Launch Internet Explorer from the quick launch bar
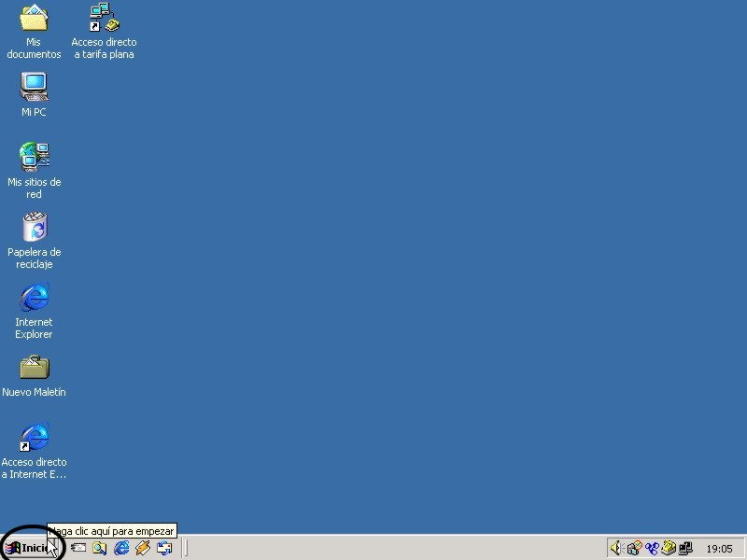This screenshot has width=747, height=560. pos(121,548)
